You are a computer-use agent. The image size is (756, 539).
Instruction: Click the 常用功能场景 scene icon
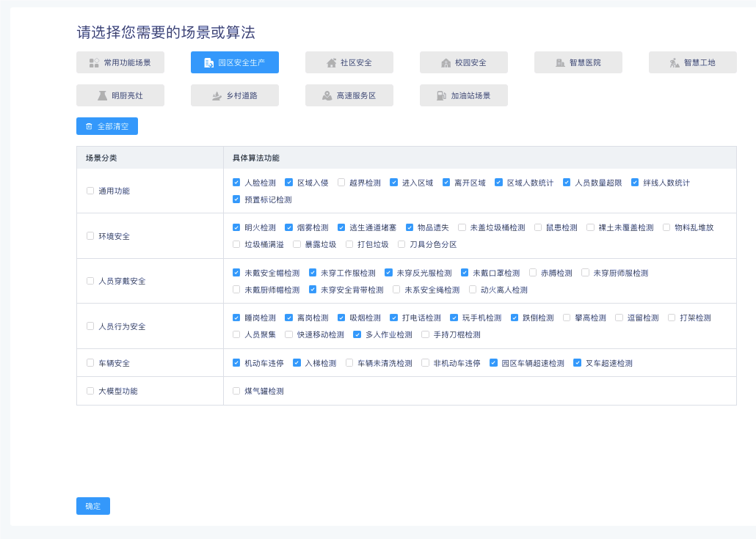click(x=94, y=63)
